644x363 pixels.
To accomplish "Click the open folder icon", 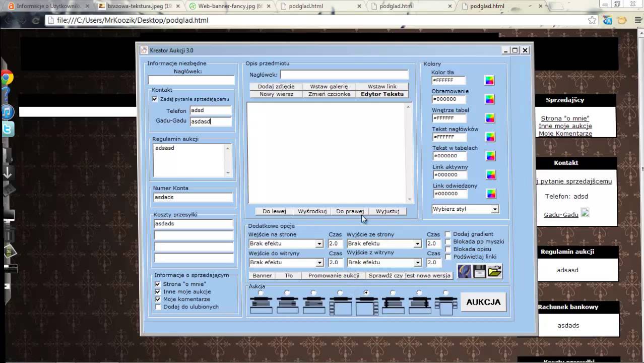I will click(495, 271).
